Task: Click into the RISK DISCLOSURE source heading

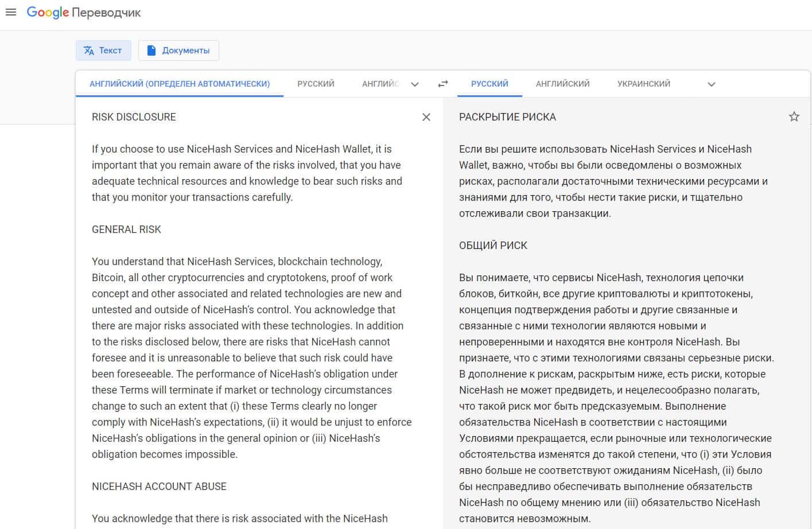Action: pos(134,117)
